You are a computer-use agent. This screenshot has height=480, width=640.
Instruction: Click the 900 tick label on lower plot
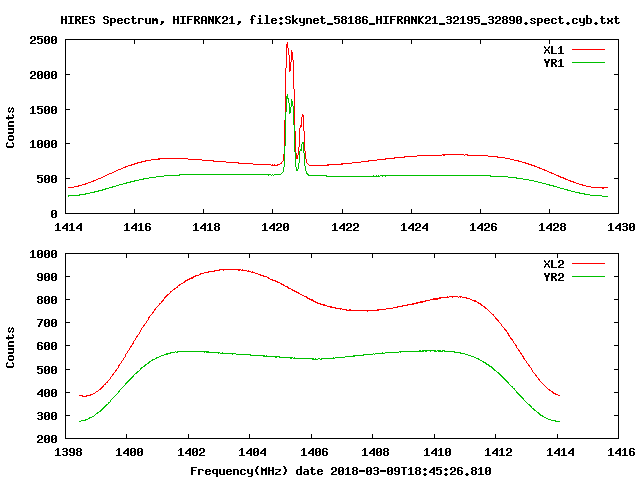[47, 277]
